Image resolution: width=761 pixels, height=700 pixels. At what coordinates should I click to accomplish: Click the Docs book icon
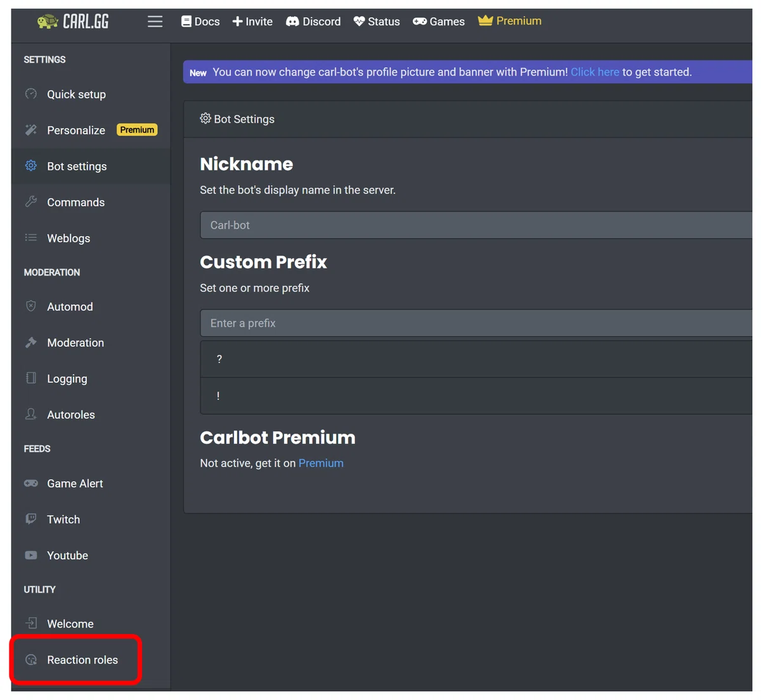click(x=186, y=22)
